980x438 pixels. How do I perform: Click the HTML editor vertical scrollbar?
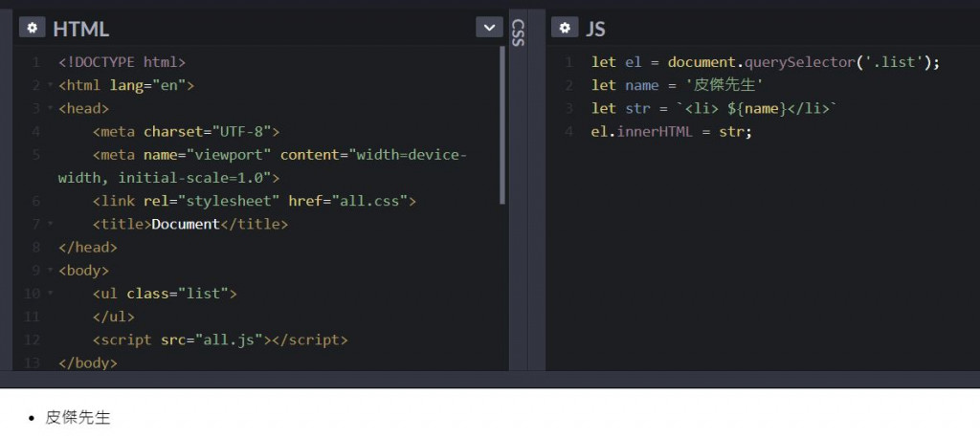[502, 125]
